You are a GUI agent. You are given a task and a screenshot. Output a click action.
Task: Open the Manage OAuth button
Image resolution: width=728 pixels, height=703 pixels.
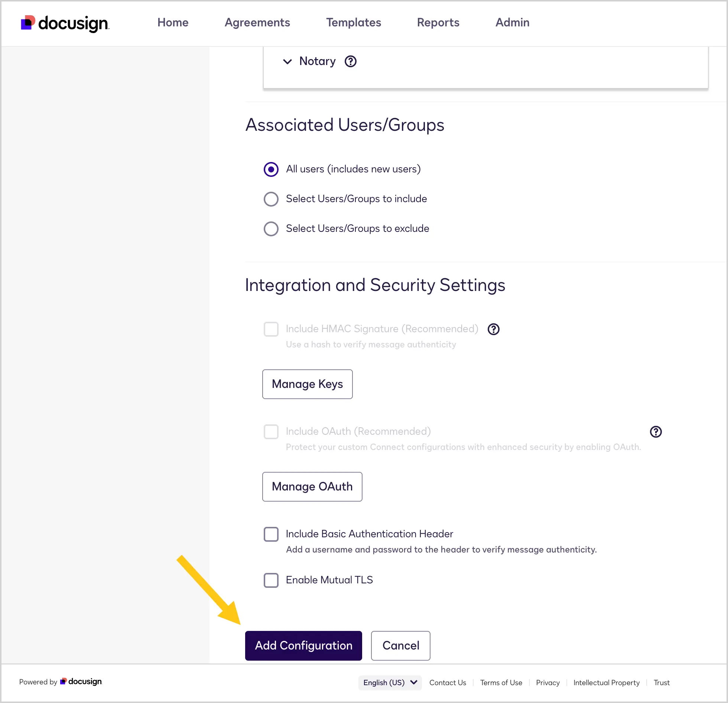coord(312,487)
